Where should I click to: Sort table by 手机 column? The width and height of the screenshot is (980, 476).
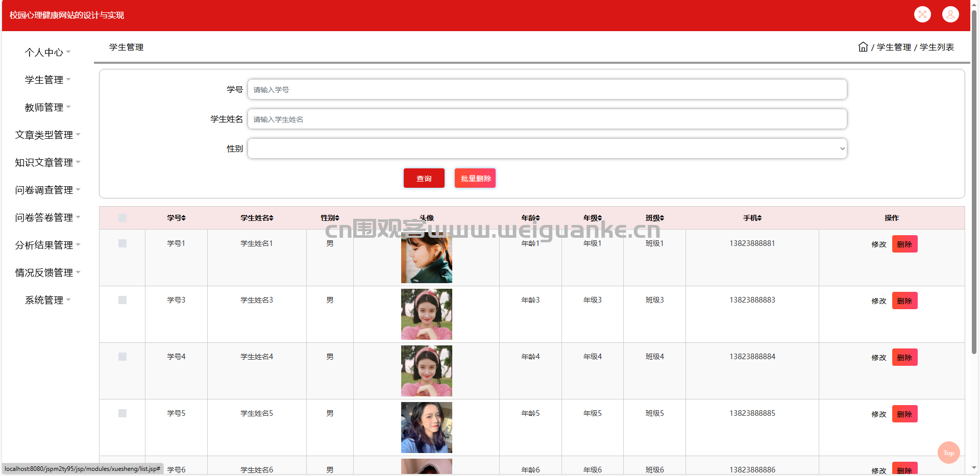coord(752,218)
